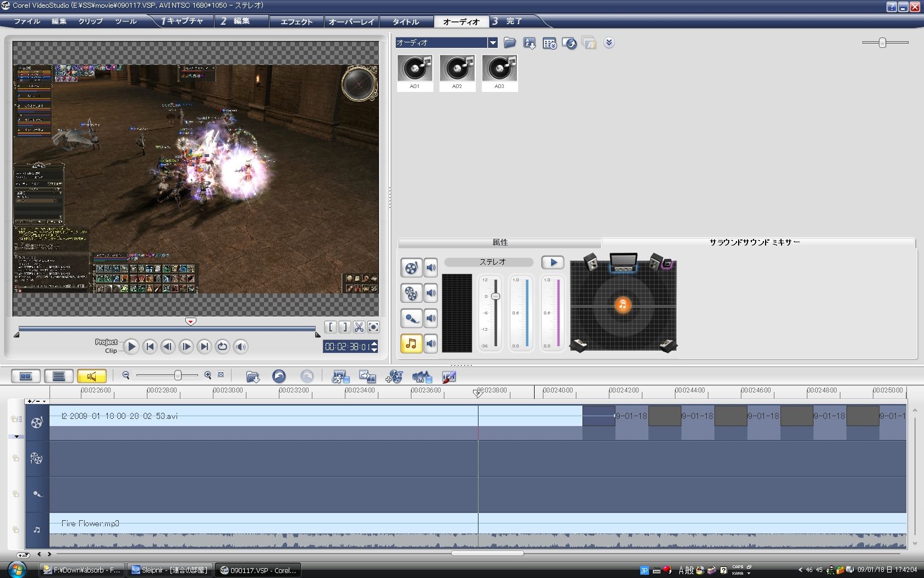Adjust the library thumbnail size slider
924x578 pixels.
pyautogui.click(x=882, y=42)
